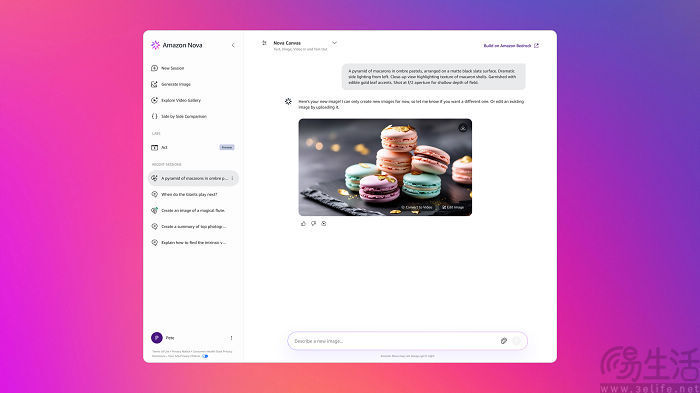Viewport: 700px width, 393px height.
Task: Regenerate the image response
Action: pyautogui.click(x=324, y=223)
